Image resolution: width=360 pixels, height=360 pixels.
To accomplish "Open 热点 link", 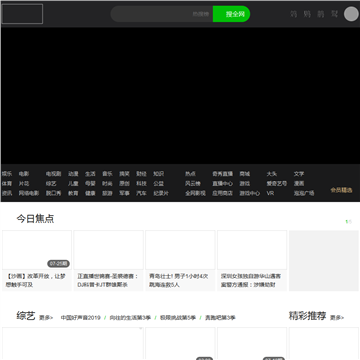I will (x=191, y=174).
